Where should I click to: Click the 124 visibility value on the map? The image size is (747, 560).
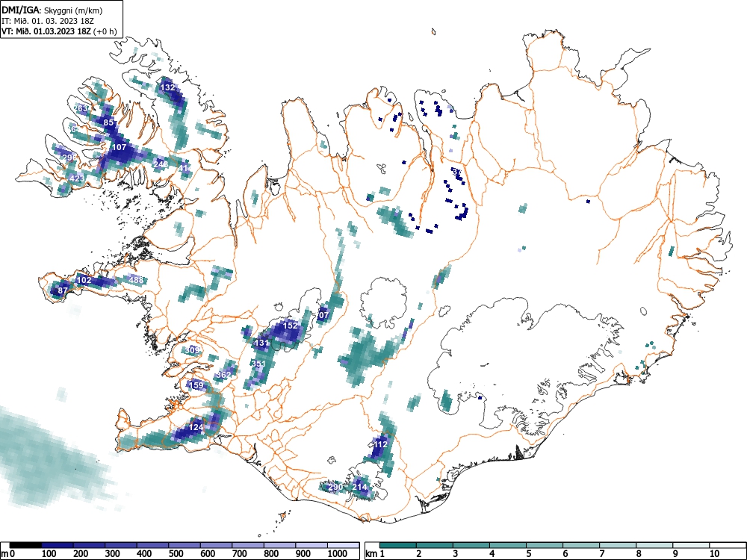(x=196, y=427)
